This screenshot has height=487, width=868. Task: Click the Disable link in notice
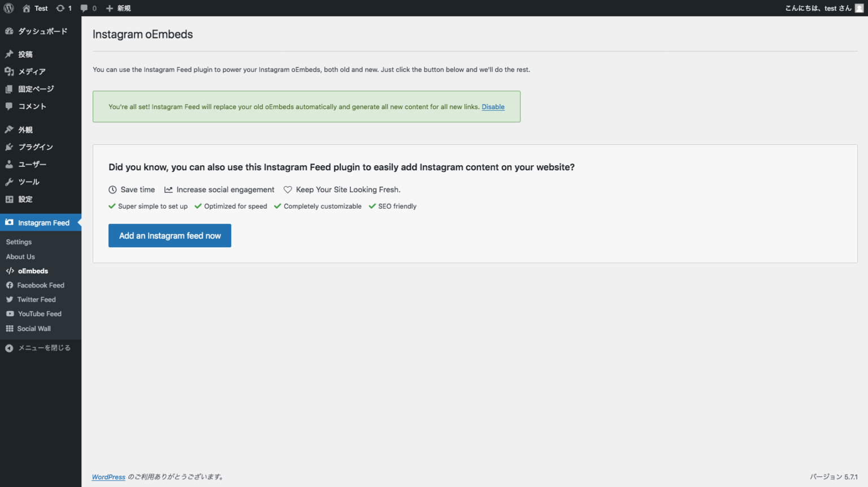tap(493, 107)
